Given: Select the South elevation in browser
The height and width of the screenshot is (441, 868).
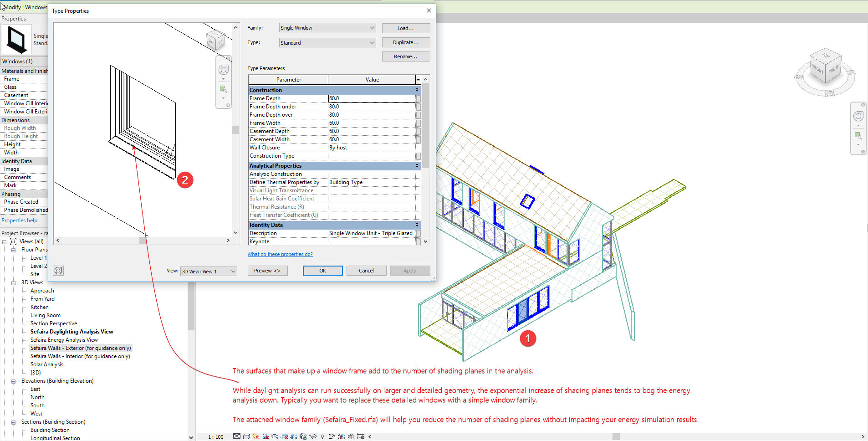Looking at the screenshot, I should [37, 405].
